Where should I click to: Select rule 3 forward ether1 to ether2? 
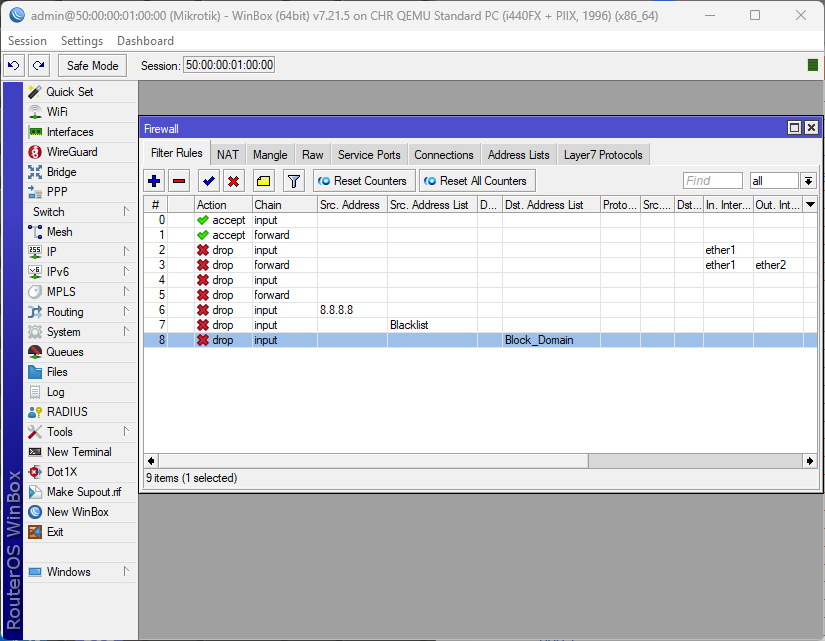pyautogui.click(x=480, y=265)
